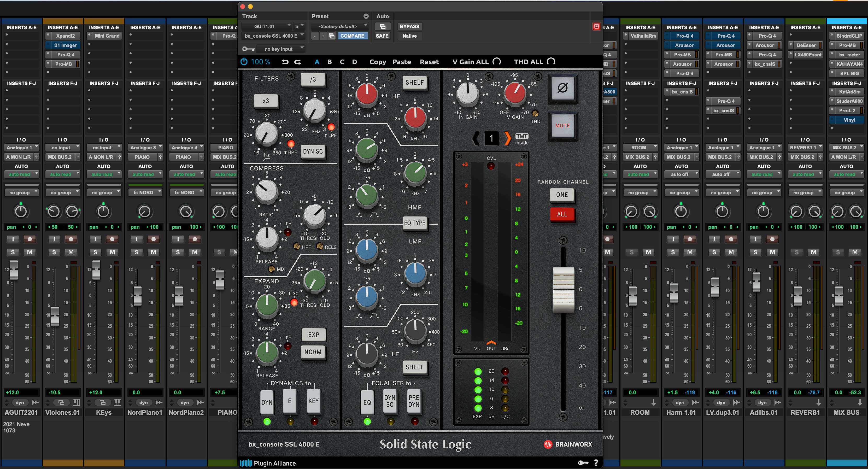Click the red HPF indicator LED in filters

coord(290,144)
